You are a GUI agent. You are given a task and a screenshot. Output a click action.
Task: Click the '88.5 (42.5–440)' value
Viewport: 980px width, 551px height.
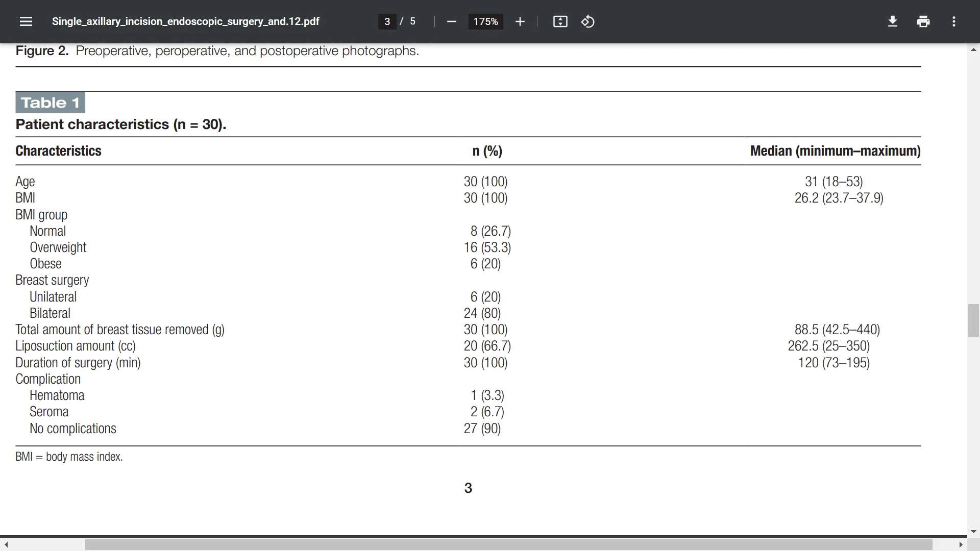point(837,330)
